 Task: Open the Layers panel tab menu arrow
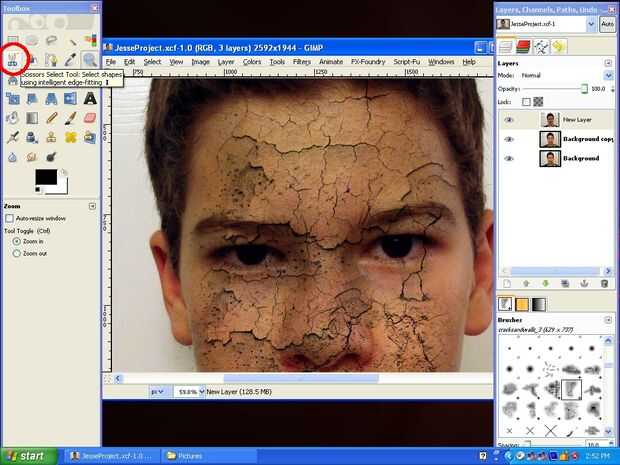[x=608, y=63]
